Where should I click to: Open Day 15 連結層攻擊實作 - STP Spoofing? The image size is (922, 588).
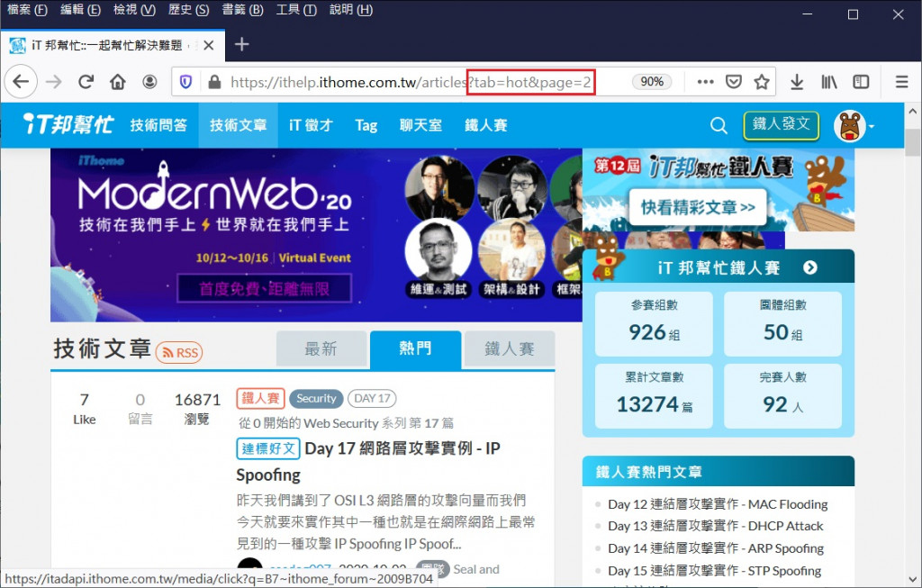(x=714, y=570)
